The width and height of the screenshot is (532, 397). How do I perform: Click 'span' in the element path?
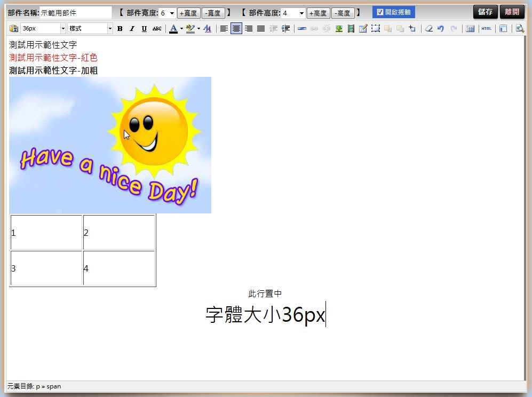click(x=54, y=386)
